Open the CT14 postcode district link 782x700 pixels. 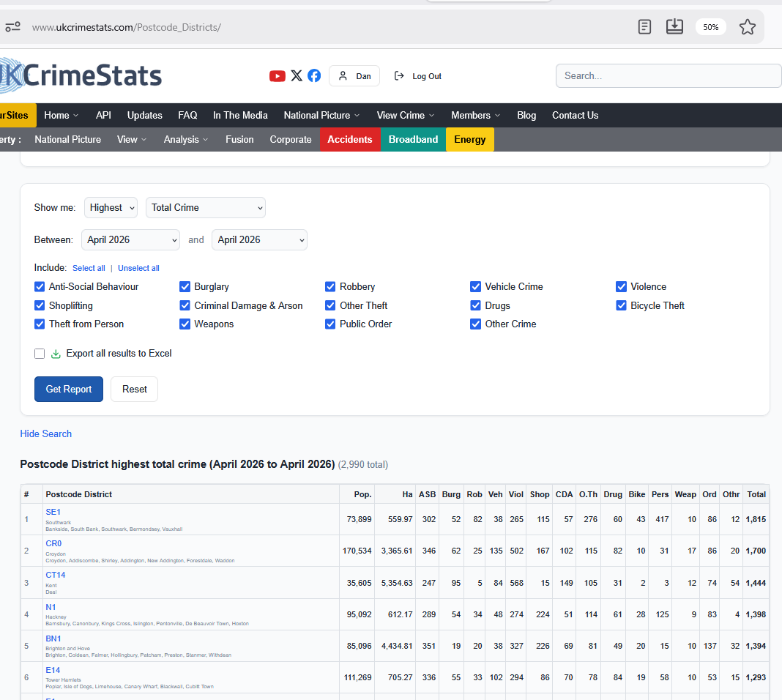[56, 575]
